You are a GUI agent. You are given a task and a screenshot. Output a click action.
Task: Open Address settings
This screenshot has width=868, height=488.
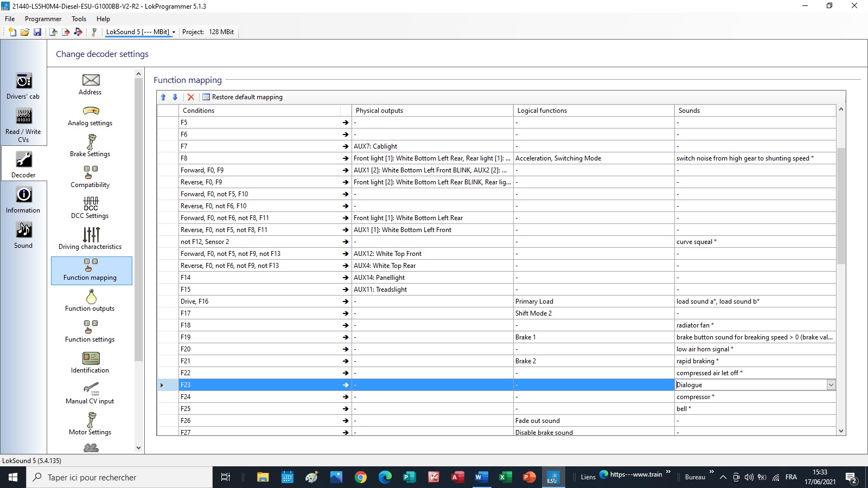click(90, 85)
